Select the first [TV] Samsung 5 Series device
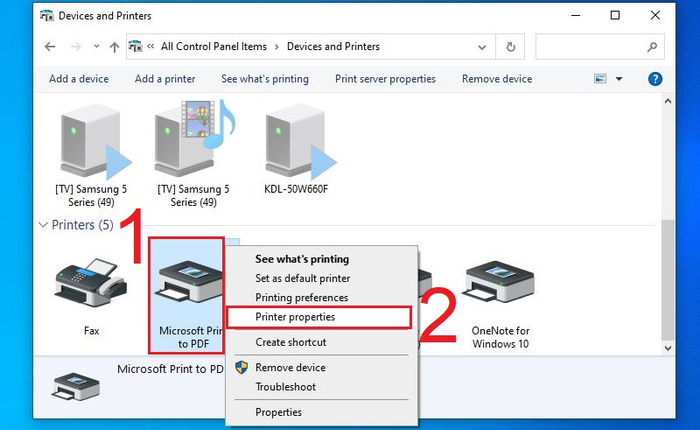Screen dimensions: 700x430 coord(91,155)
